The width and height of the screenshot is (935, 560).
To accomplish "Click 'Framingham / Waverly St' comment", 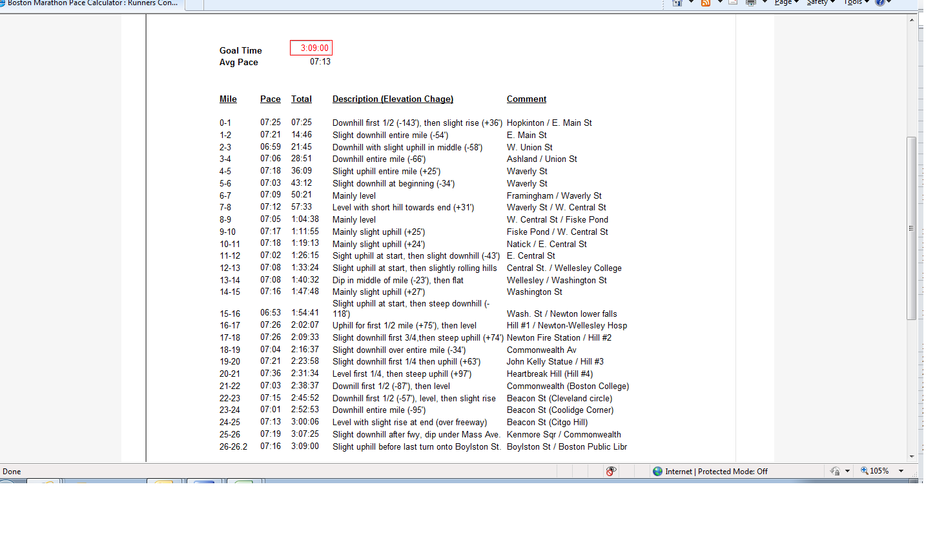I will [554, 195].
